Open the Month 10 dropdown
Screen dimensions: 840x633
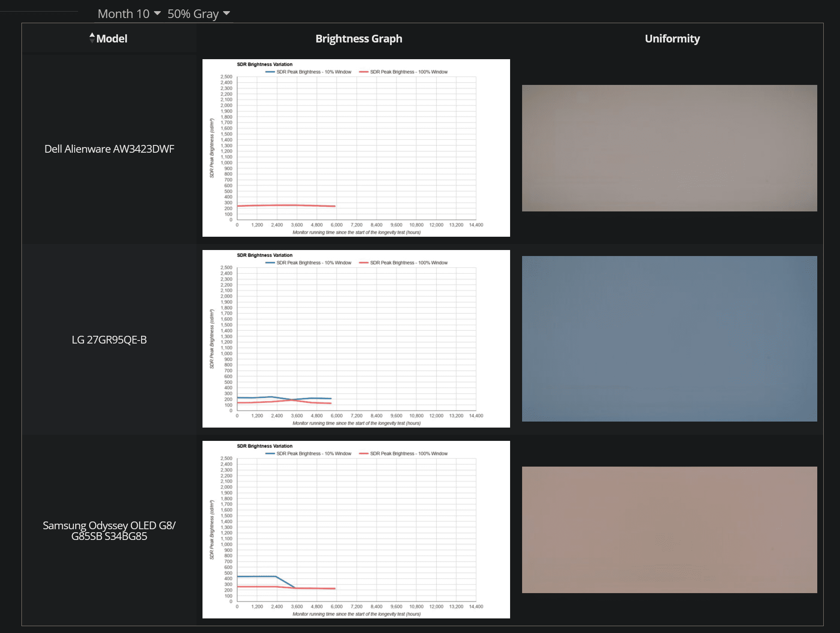click(x=129, y=14)
